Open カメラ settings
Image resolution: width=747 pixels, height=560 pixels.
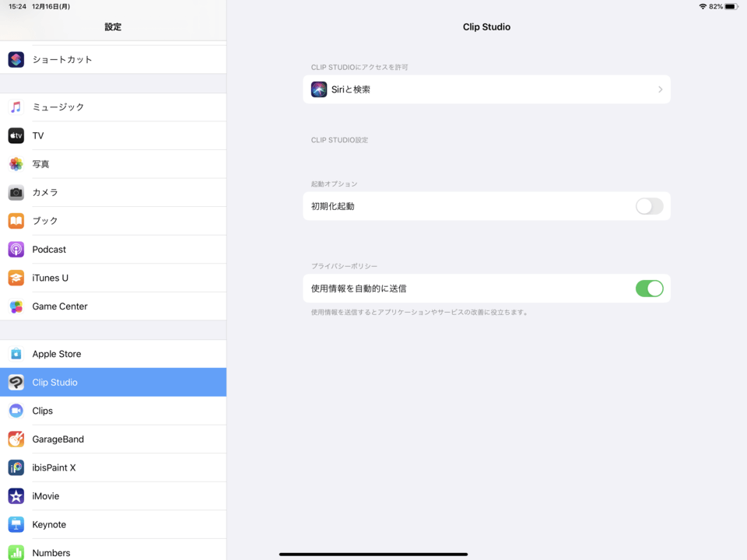pyautogui.click(x=114, y=192)
